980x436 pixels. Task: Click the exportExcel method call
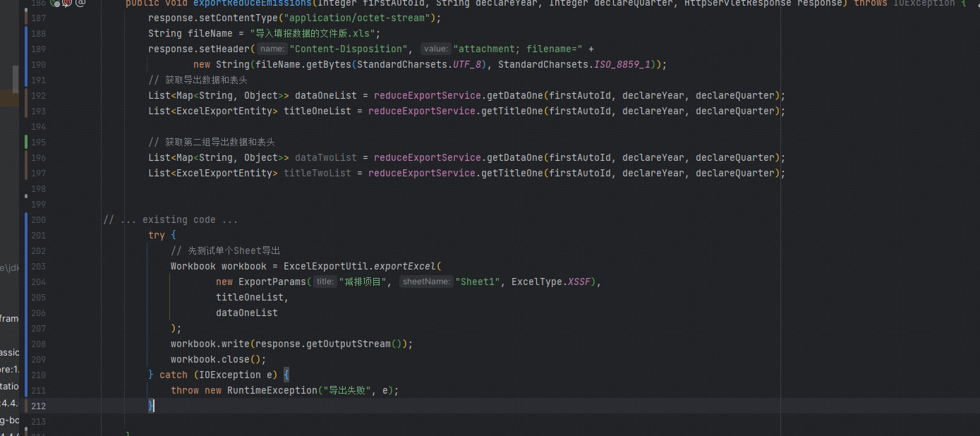click(x=405, y=266)
